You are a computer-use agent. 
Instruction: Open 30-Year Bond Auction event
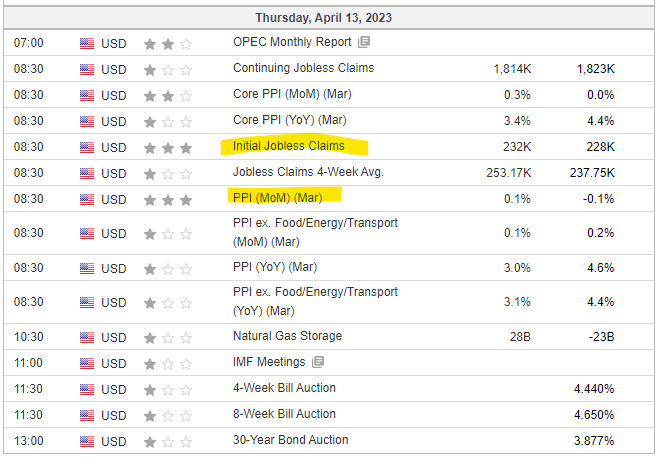[x=291, y=440]
